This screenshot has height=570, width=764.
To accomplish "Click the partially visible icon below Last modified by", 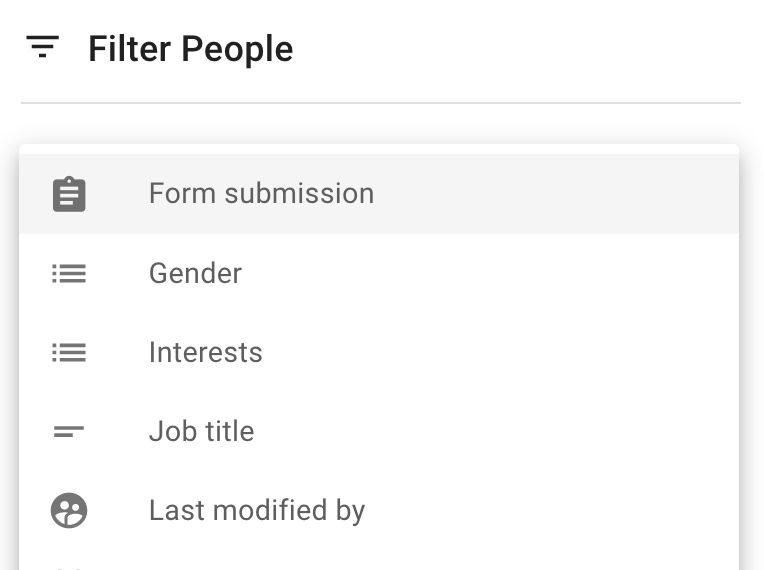I will click(69, 567).
